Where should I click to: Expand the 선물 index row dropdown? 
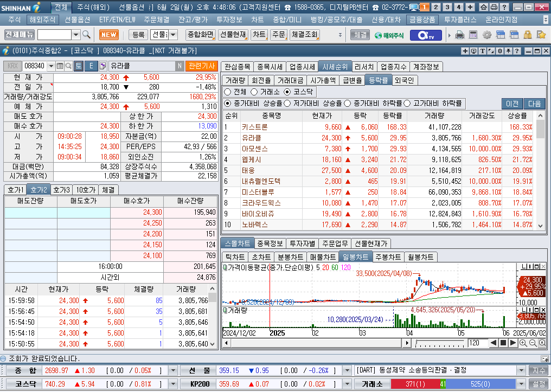point(347,370)
